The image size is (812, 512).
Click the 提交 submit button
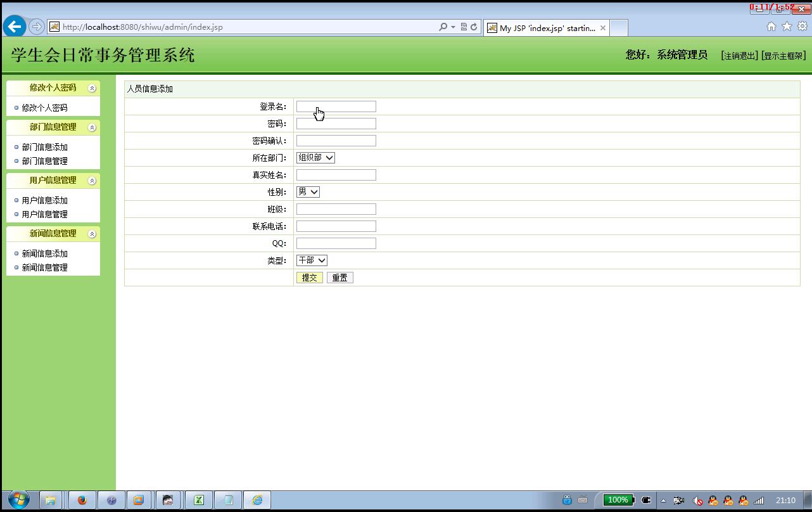tap(309, 278)
